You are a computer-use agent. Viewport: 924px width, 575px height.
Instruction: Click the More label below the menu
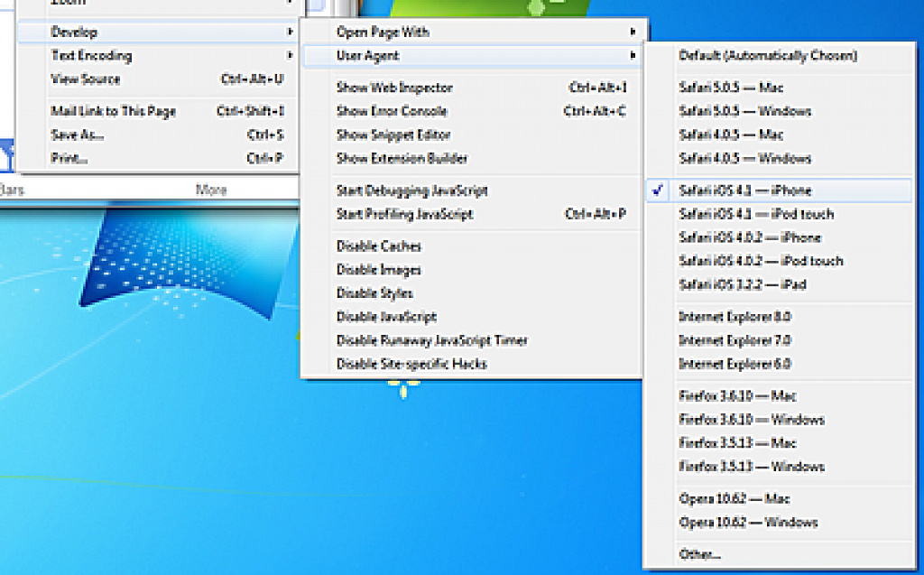pos(211,190)
